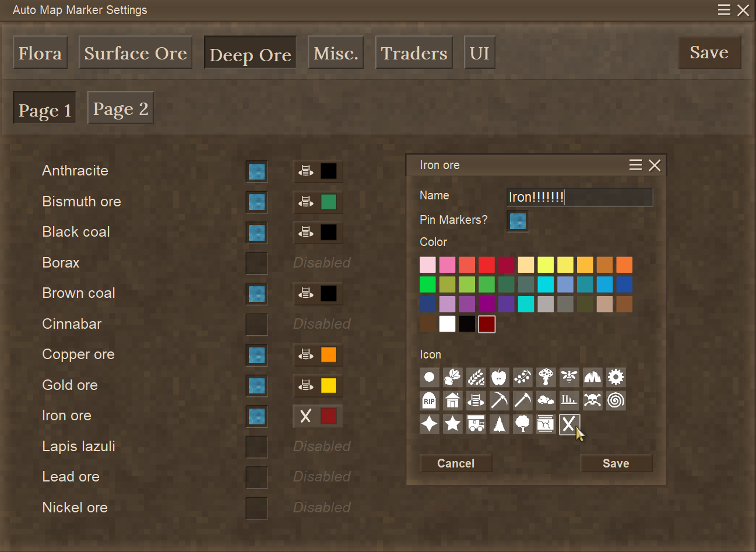Toggle Bismuth ore markers enabled
The width and height of the screenshot is (756, 552).
(x=257, y=202)
